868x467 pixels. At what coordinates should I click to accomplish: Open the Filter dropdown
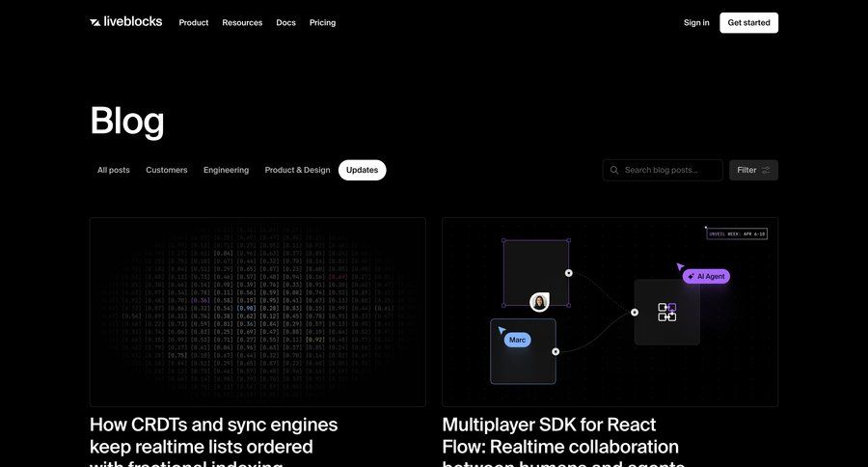coord(753,170)
